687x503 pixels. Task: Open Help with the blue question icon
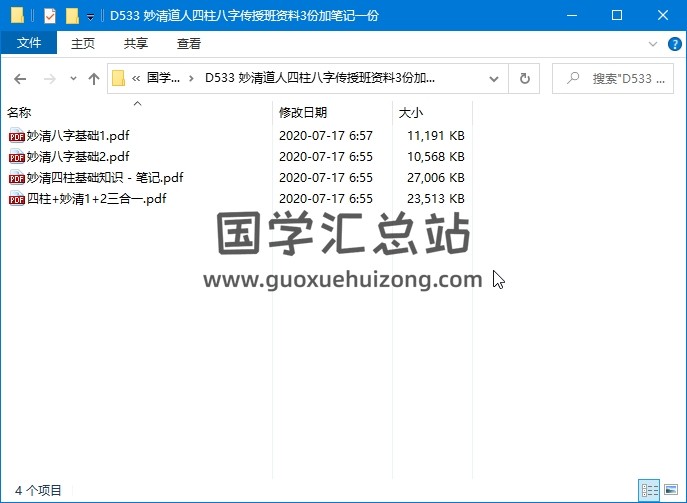pyautogui.click(x=674, y=44)
